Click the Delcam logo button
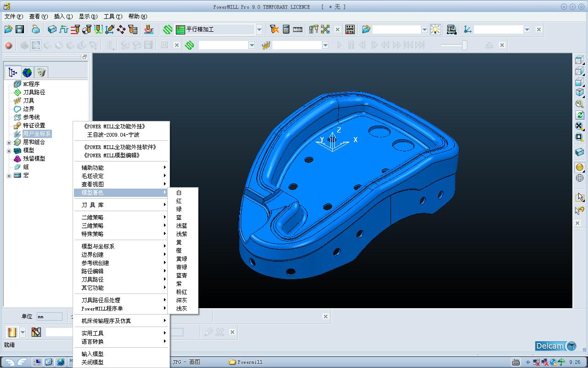This screenshot has width=588, height=368. [x=556, y=346]
